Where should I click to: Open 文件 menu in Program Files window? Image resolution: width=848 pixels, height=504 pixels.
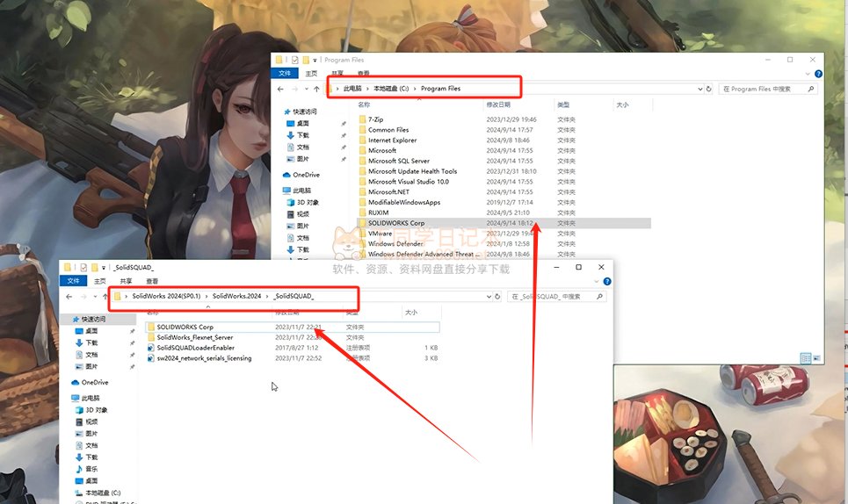click(285, 73)
